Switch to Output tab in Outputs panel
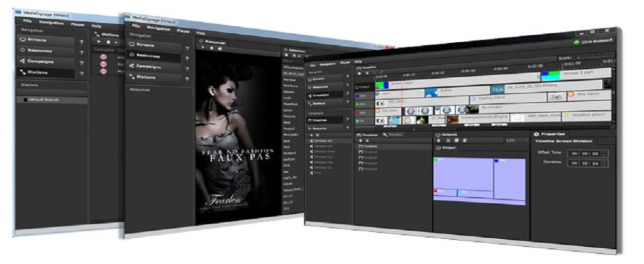This screenshot has height=264, width=644. click(446, 147)
